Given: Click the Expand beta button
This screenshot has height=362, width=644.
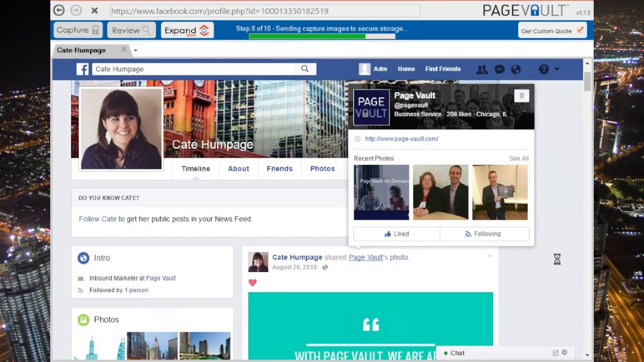Looking at the screenshot, I should click(187, 30).
